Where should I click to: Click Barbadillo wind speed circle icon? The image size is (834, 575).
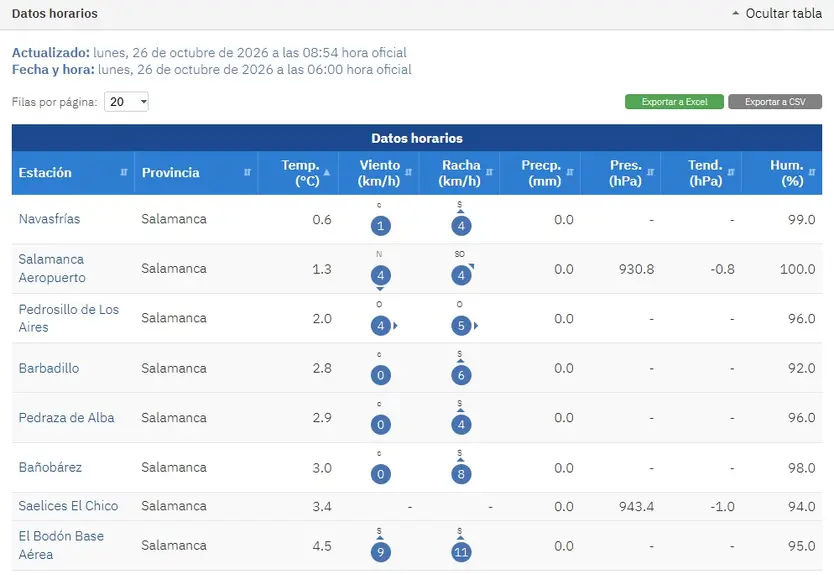tap(380, 375)
